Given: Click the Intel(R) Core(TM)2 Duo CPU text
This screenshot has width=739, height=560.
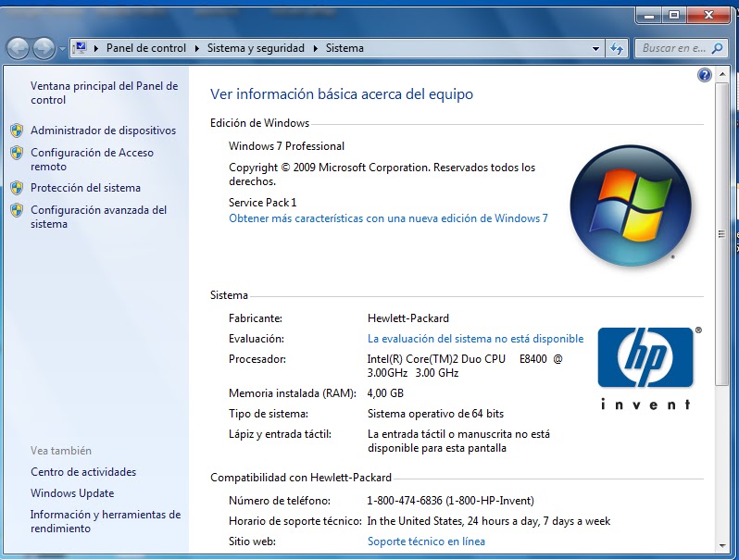Looking at the screenshot, I should tap(436, 359).
